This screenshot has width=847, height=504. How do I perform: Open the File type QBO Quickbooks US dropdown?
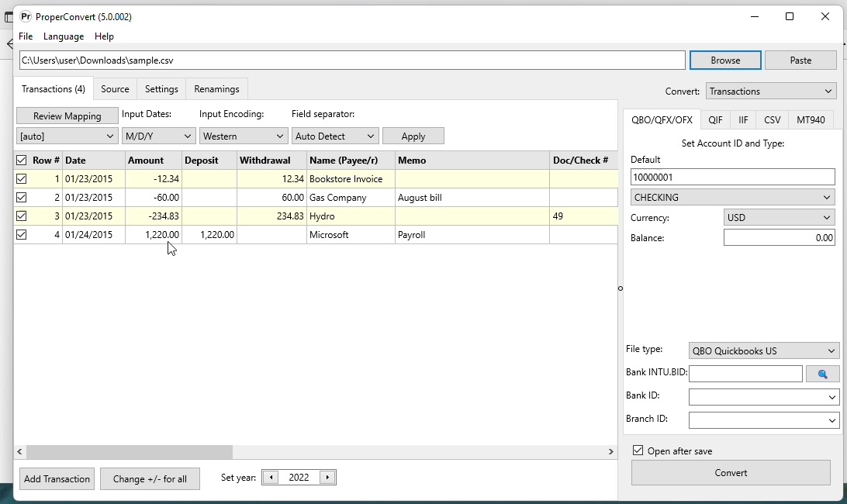764,350
